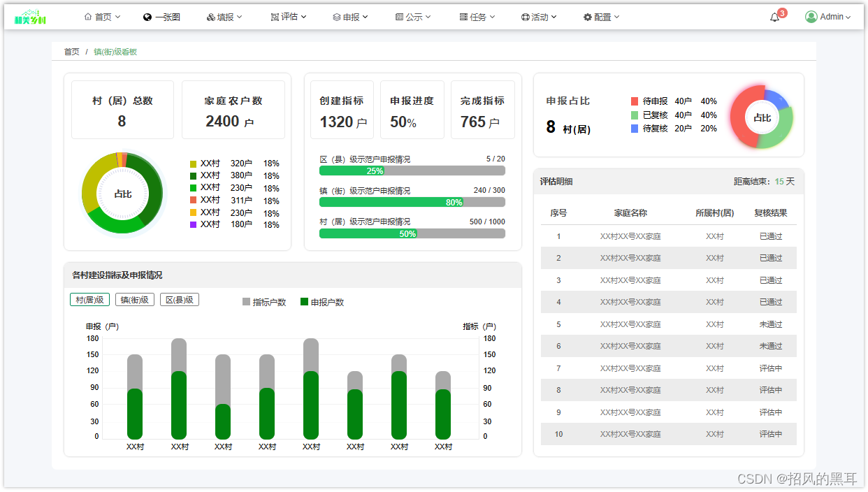Switch chart to 镇(街)级
This screenshot has width=868, height=492.
pyautogui.click(x=135, y=300)
